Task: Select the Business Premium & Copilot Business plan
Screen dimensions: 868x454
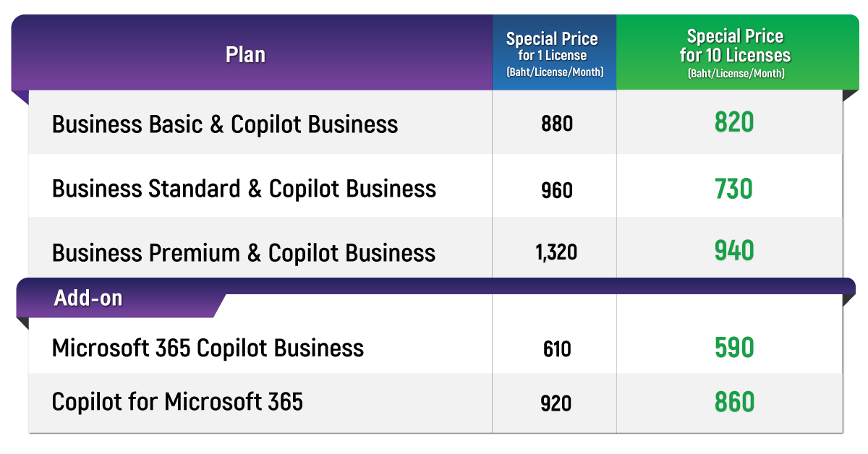Action: coord(244,253)
